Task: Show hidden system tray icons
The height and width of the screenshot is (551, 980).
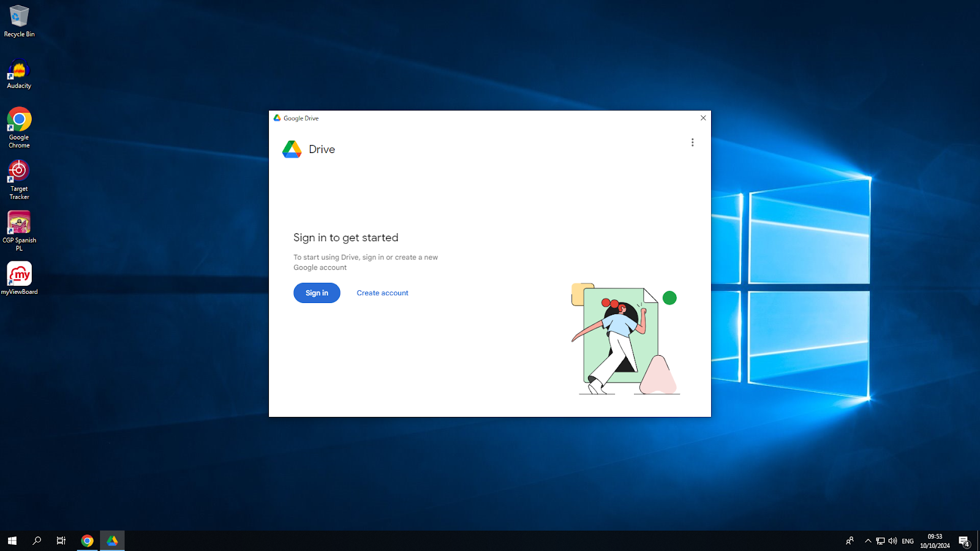Action: click(868, 541)
